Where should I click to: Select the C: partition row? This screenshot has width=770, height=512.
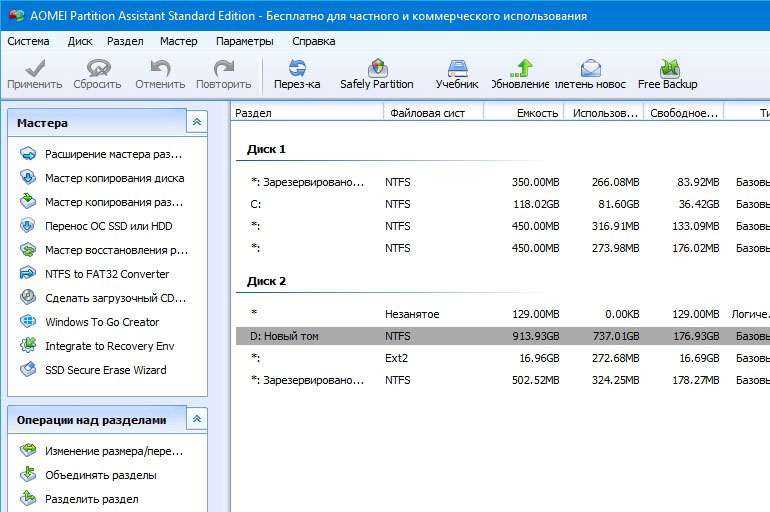coord(503,204)
